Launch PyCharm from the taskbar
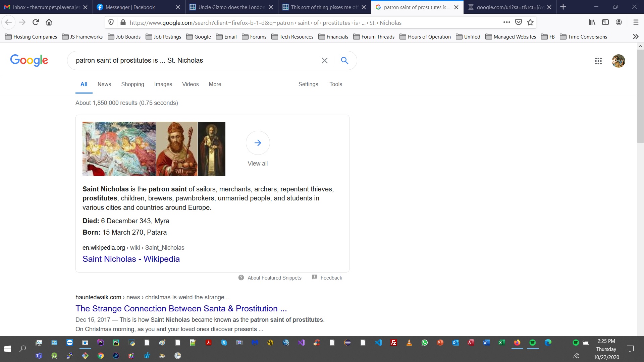Image resolution: width=644 pixels, height=362 pixels. [116, 343]
